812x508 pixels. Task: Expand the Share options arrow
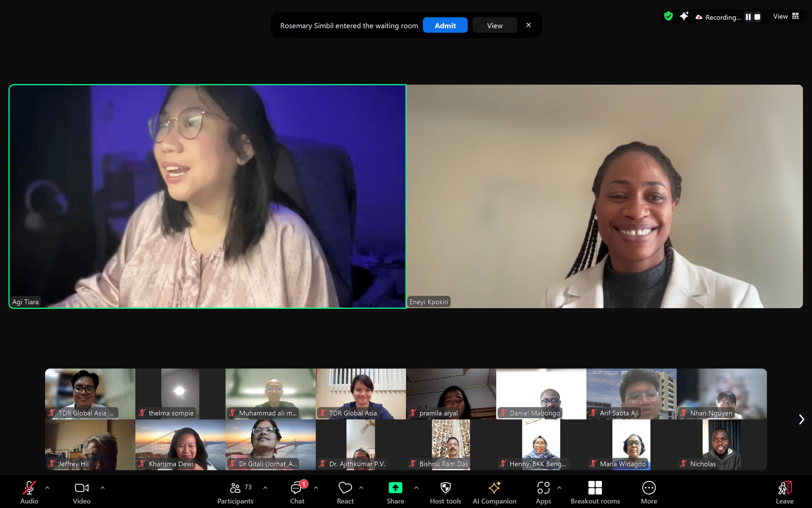416,488
